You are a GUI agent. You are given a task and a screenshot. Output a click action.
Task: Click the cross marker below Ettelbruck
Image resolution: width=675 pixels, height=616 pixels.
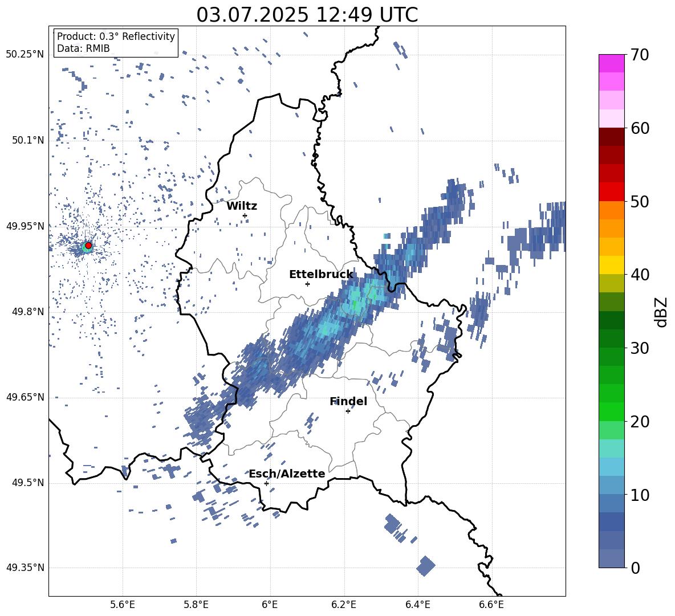(x=307, y=284)
